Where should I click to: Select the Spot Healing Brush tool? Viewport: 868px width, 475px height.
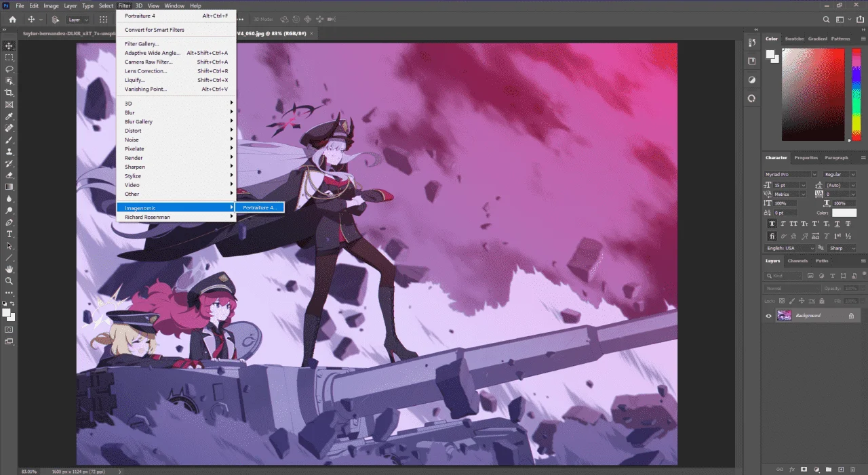coord(9,128)
